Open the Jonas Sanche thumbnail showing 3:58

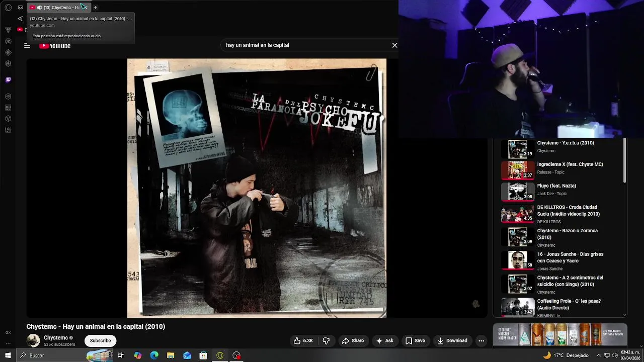[518, 260]
